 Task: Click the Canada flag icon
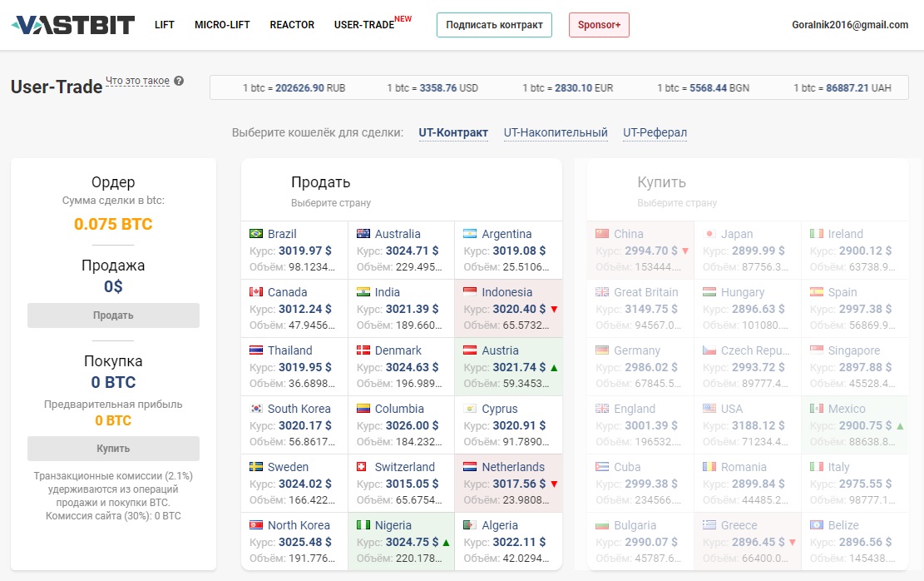point(256,292)
